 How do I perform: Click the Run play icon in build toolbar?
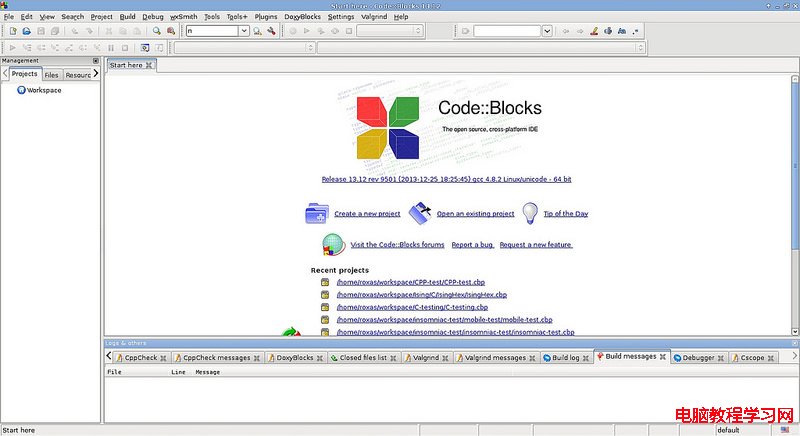pyautogui.click(x=307, y=31)
